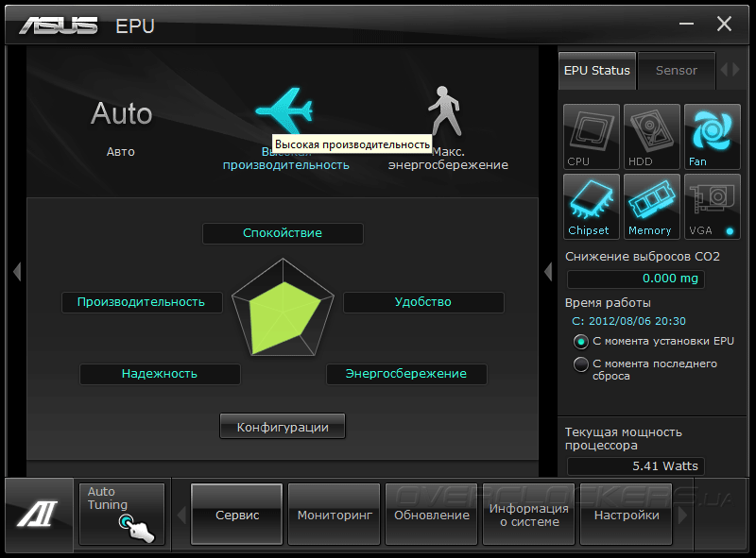This screenshot has height=558, width=756.
Task: Open the Chipset status tile
Action: (592, 206)
